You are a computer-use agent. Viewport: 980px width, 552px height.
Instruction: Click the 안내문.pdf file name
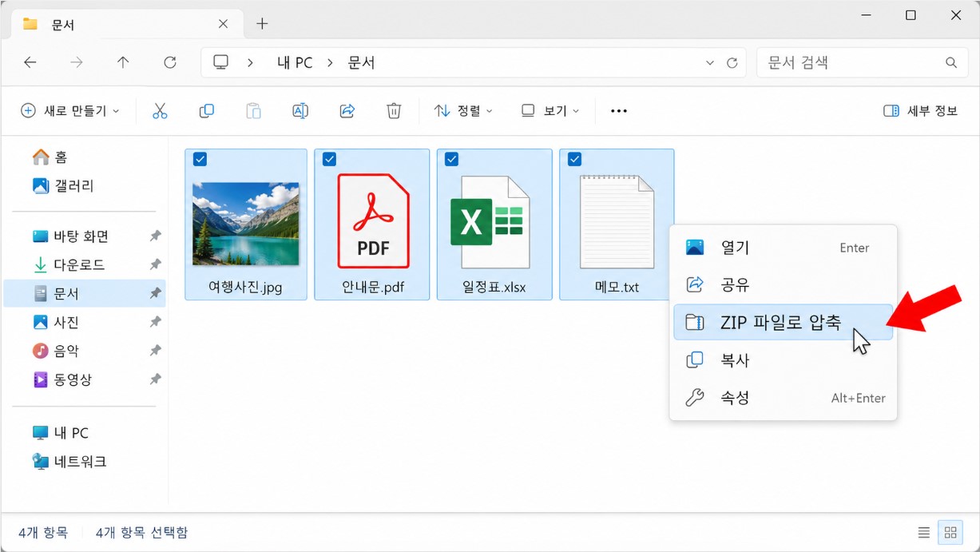pos(373,287)
